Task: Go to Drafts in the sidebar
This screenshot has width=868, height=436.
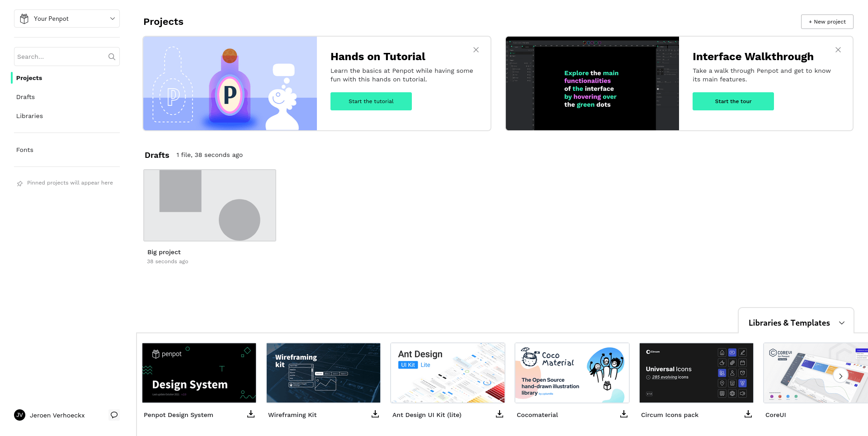Action: click(25, 97)
